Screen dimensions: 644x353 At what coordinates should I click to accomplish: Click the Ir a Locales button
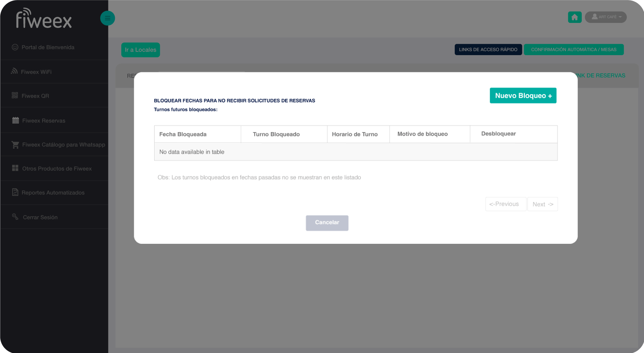coord(140,50)
